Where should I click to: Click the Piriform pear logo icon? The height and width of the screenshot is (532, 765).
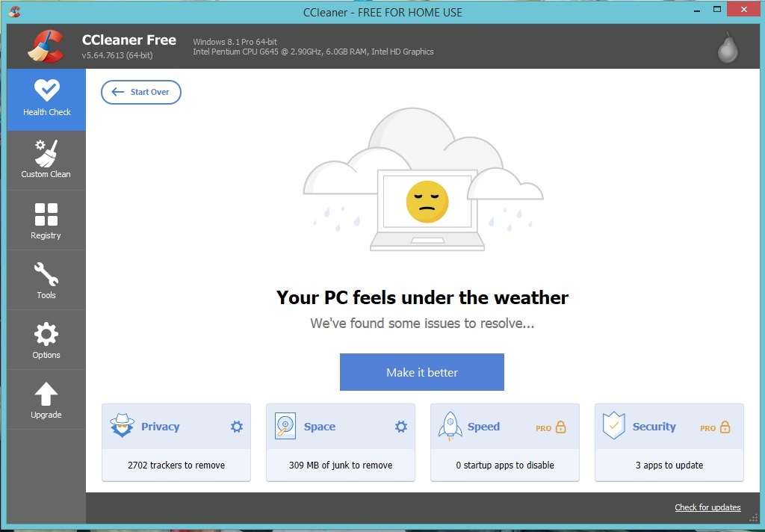(x=728, y=48)
